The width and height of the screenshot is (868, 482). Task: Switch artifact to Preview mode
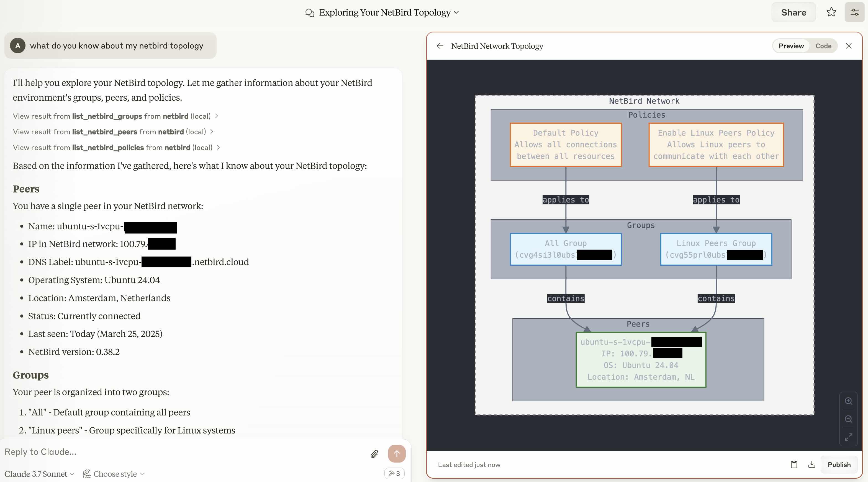pyautogui.click(x=791, y=46)
